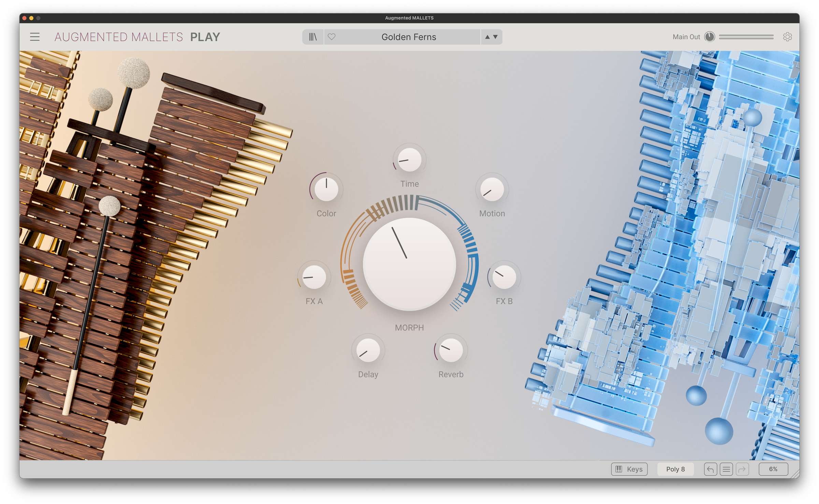Open the Poly 8 polyphony dropdown
819x504 pixels.
pos(675,469)
